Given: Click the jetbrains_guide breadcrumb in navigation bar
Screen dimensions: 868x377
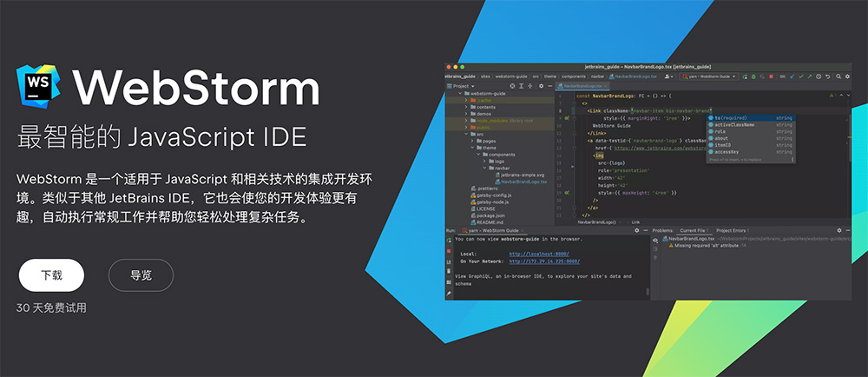Looking at the screenshot, I should 460,76.
